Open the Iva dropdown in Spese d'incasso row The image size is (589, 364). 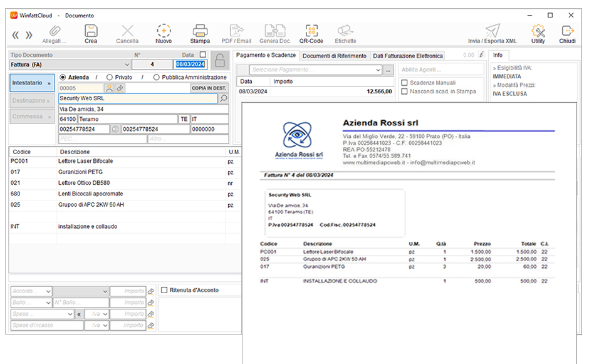tap(96, 325)
